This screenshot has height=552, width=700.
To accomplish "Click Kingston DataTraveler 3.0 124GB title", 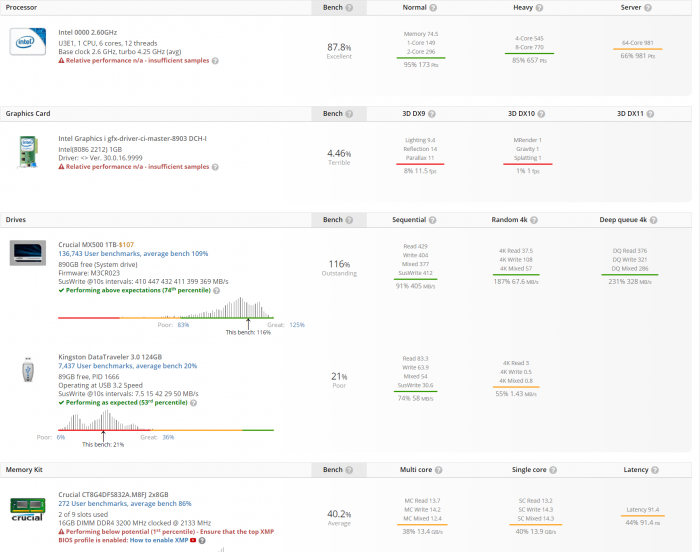I will pyautogui.click(x=110, y=358).
